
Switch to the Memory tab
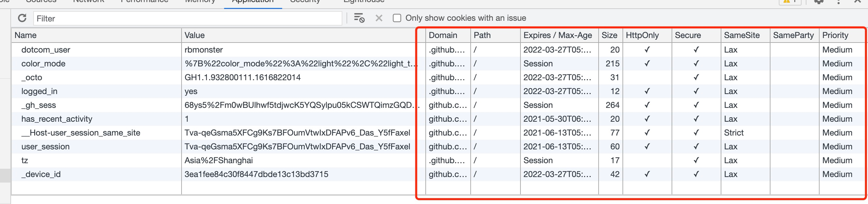pyautogui.click(x=200, y=2)
